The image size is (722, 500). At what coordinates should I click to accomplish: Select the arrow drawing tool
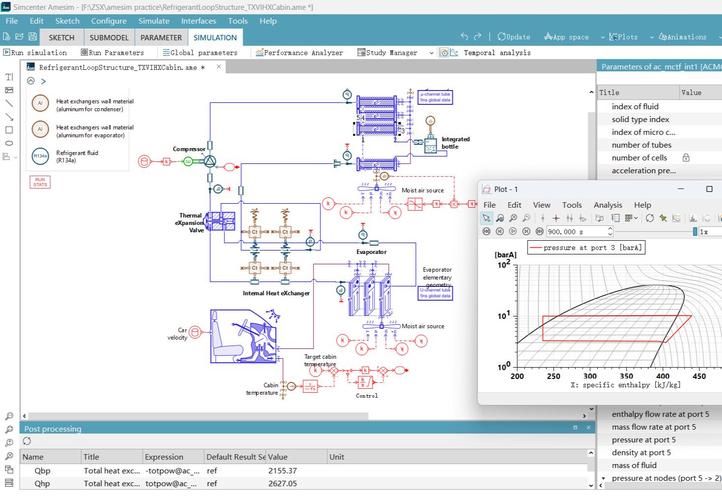pyautogui.click(x=9, y=116)
